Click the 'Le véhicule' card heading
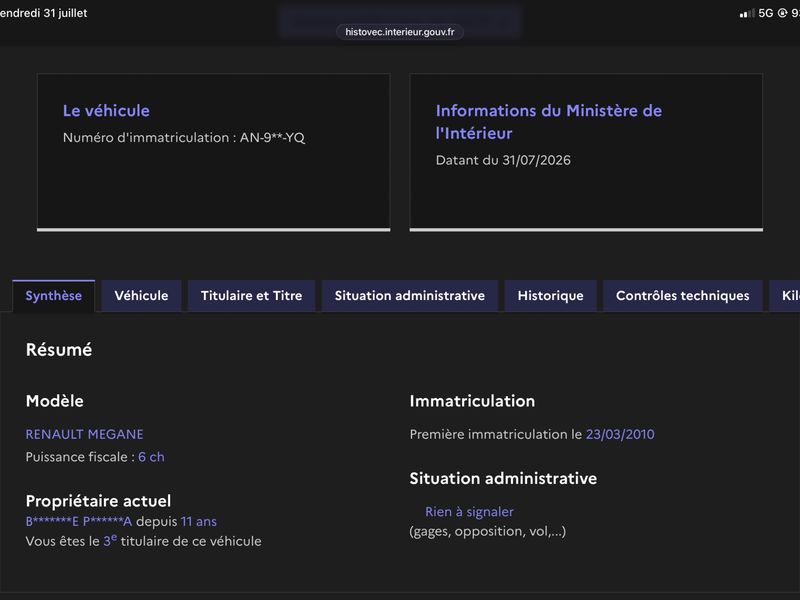The height and width of the screenshot is (600, 800). 106,111
